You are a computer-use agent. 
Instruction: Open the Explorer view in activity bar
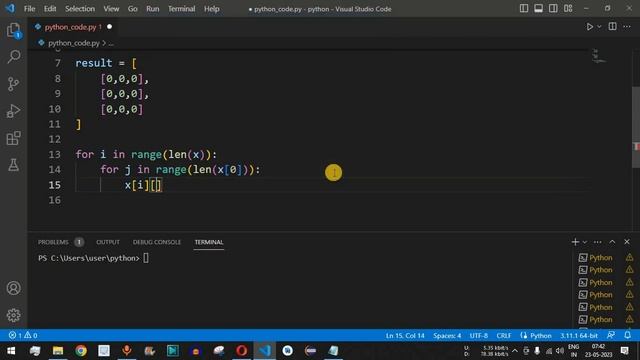click(13, 30)
